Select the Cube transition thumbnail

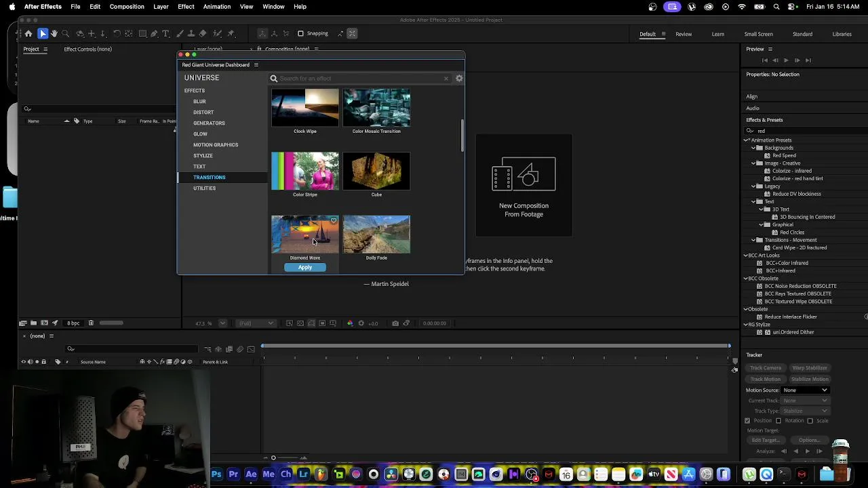[376, 171]
